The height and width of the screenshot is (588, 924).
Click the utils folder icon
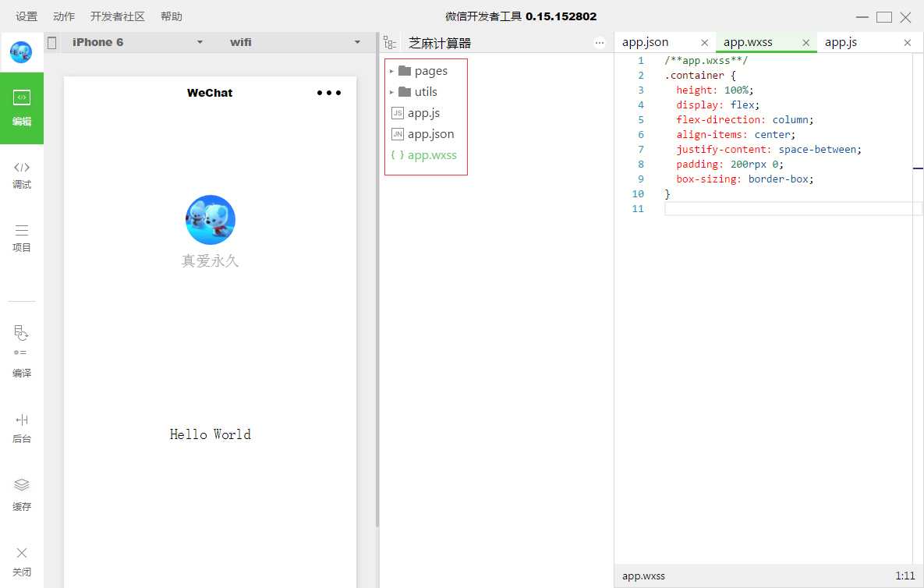click(x=404, y=92)
